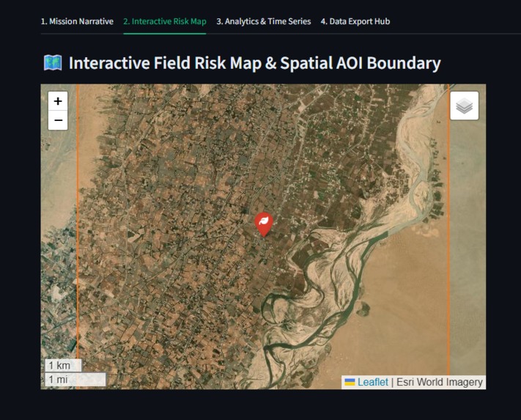Zoom in with the plus button

58,101
